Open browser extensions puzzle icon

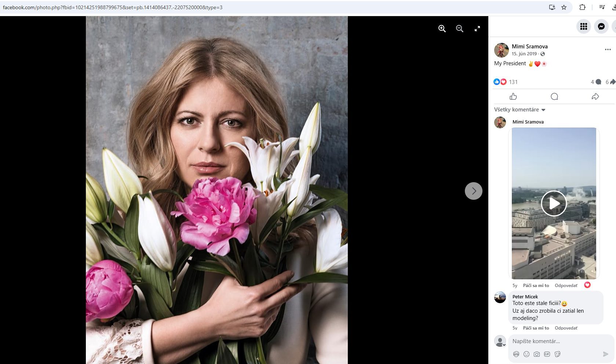[582, 7]
